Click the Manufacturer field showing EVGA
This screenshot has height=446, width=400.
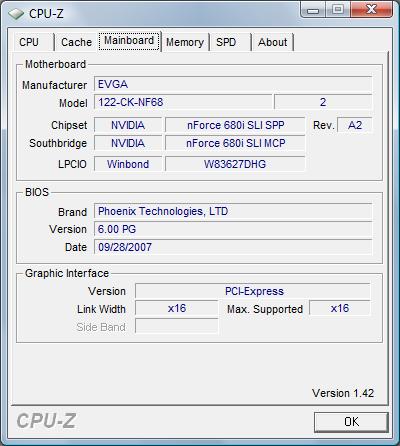coord(233,84)
